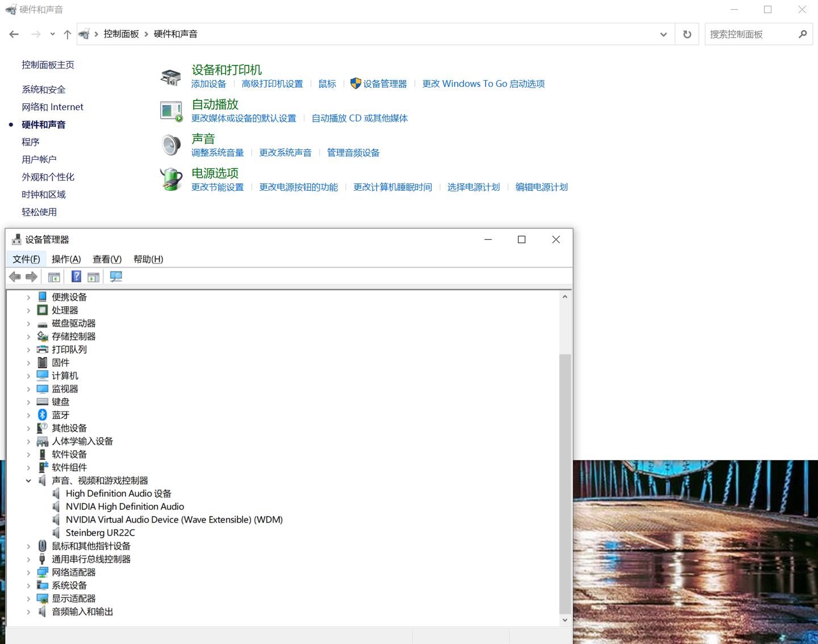Open the 操作 menu in Device Manager
Screen dimensions: 818x644
click(66, 259)
